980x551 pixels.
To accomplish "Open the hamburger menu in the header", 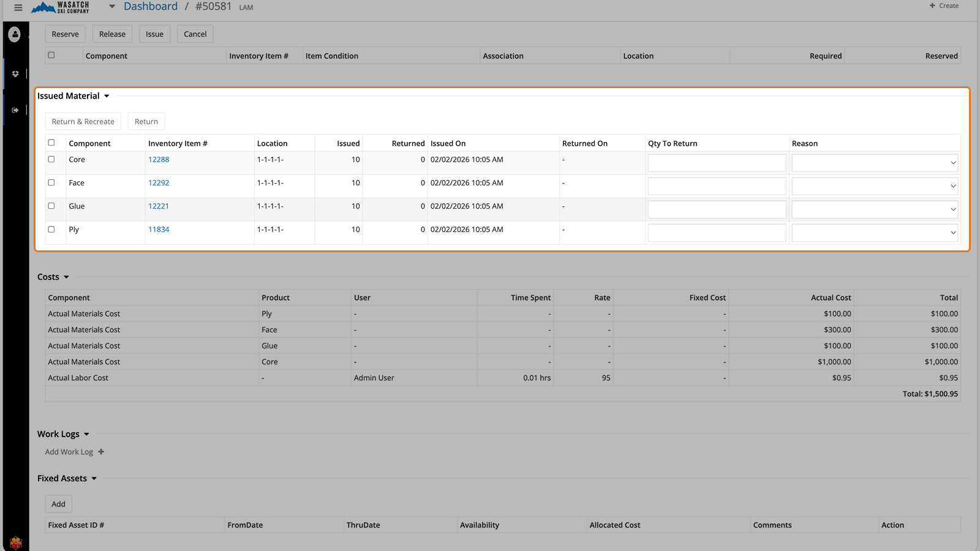I will pyautogui.click(x=18, y=7).
